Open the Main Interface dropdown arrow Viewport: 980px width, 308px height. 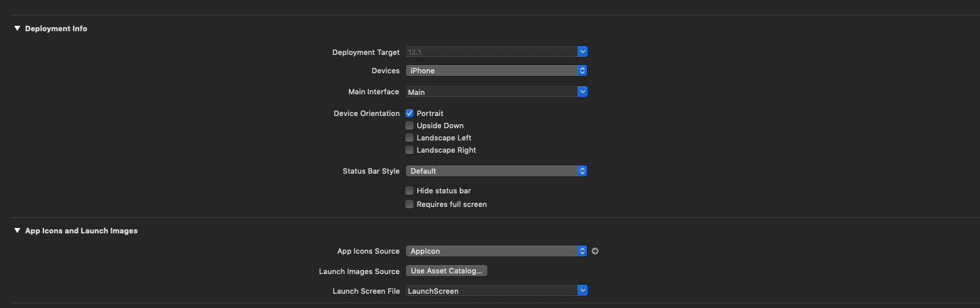pyautogui.click(x=582, y=92)
